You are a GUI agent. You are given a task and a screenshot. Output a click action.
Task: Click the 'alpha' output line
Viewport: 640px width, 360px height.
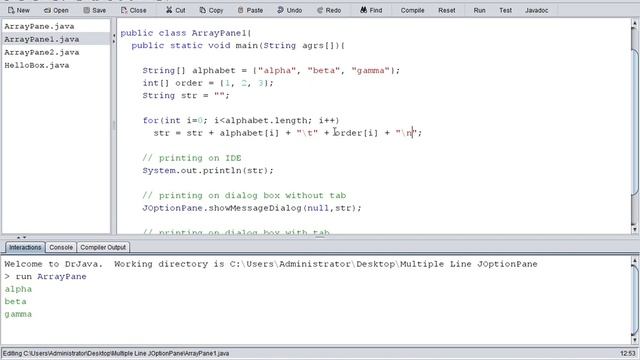tap(18, 289)
